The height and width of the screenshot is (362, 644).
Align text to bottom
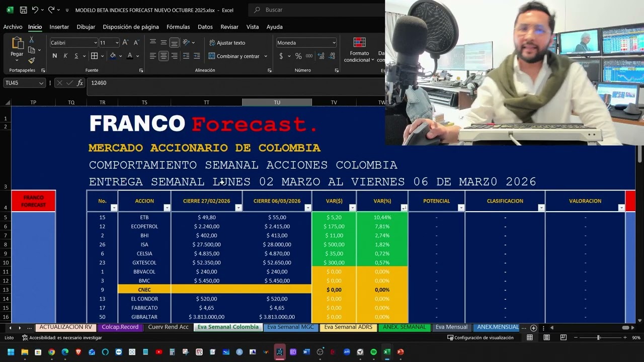[x=174, y=43]
